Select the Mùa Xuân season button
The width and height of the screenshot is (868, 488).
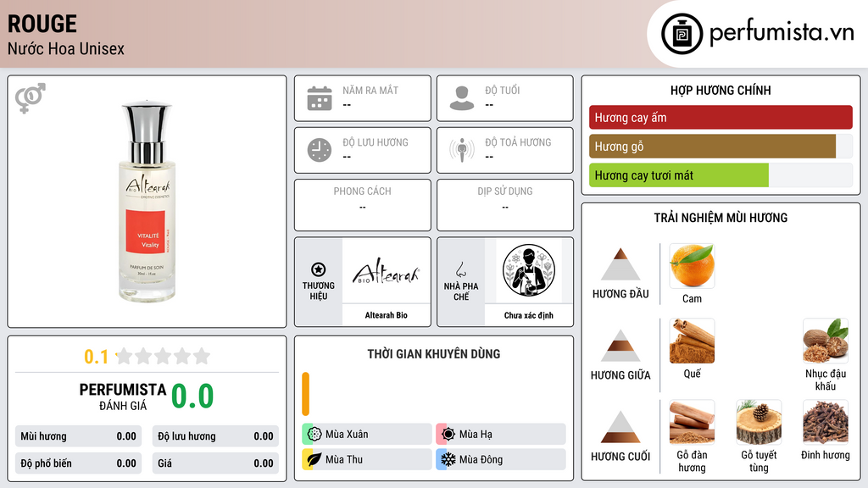click(x=367, y=435)
